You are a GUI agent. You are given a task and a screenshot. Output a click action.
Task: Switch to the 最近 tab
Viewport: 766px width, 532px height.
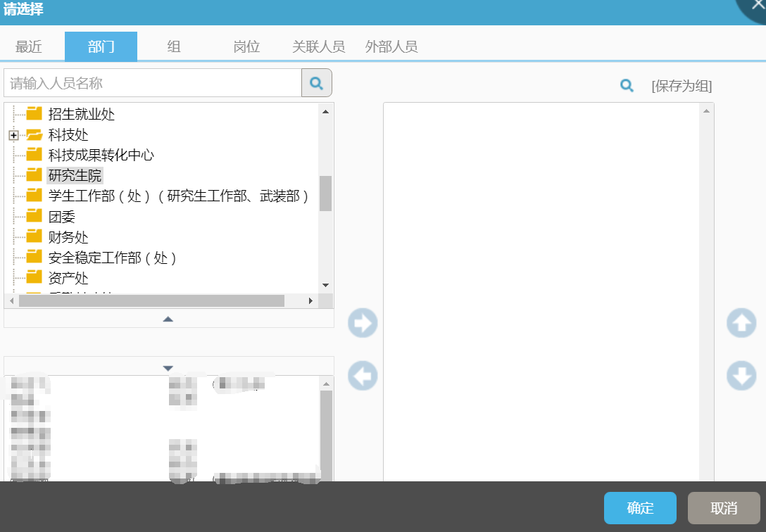(29, 47)
